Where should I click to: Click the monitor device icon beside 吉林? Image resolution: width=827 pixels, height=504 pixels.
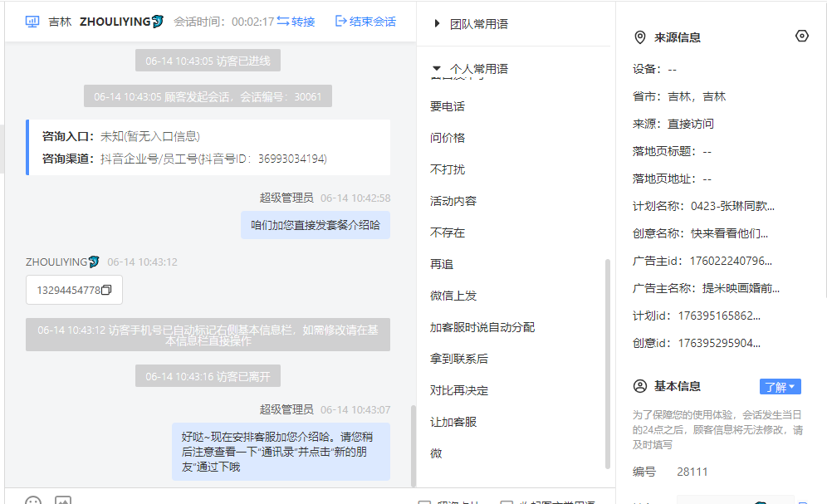[x=32, y=22]
